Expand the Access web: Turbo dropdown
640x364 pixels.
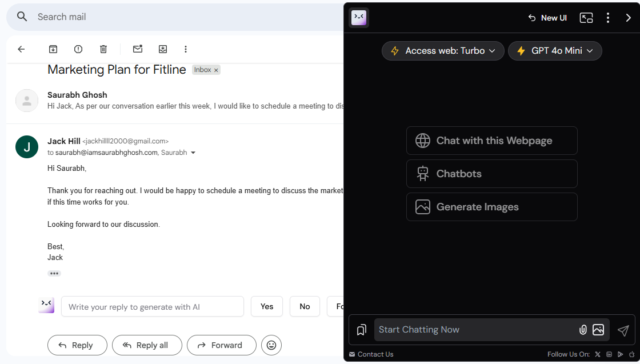(x=443, y=51)
